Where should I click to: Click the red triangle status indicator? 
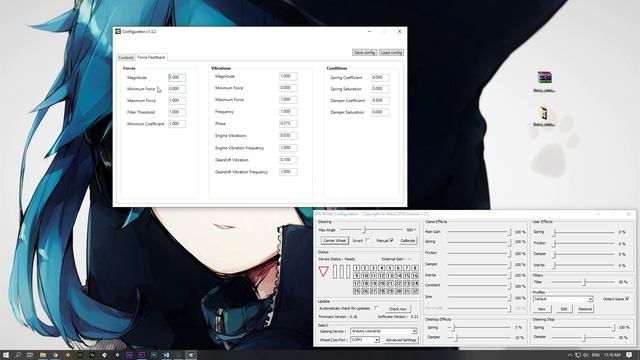pos(323,271)
